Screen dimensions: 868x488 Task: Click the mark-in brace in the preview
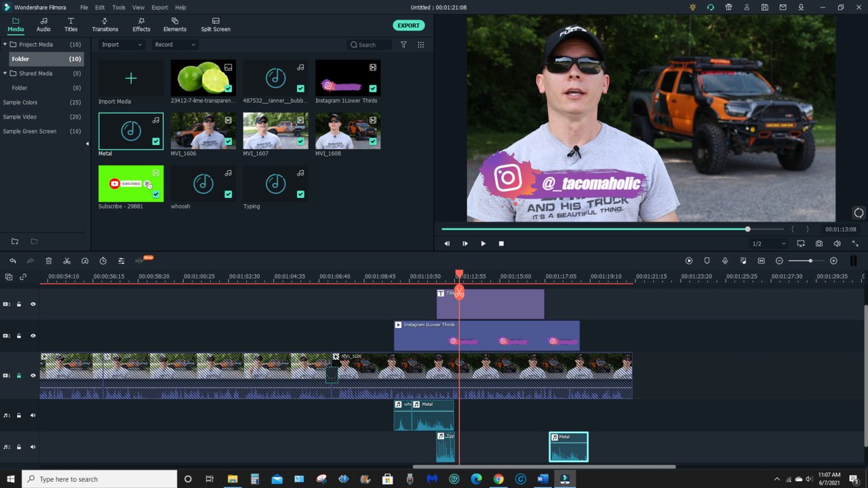click(793, 229)
